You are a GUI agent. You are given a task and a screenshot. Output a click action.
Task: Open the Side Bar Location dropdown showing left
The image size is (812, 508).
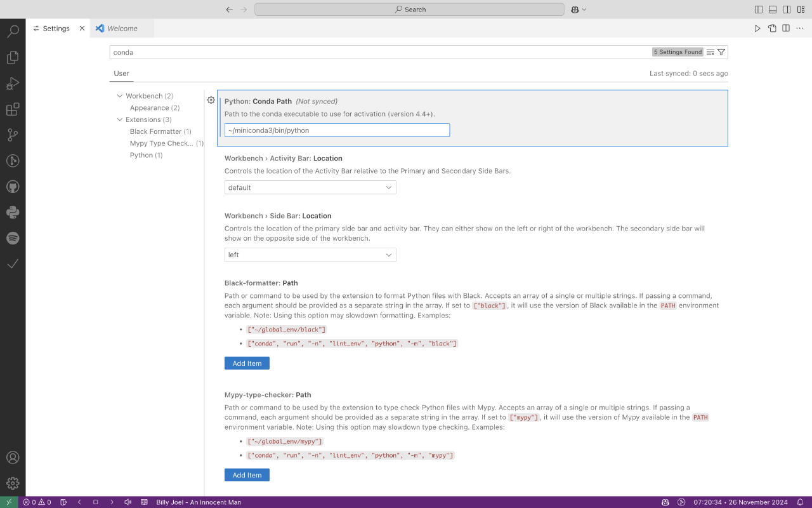310,255
